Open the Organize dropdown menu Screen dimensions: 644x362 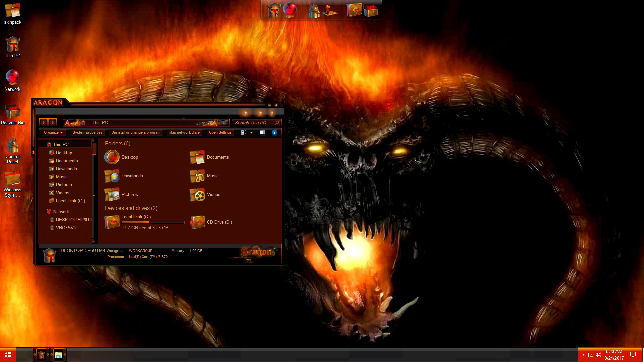[53, 133]
